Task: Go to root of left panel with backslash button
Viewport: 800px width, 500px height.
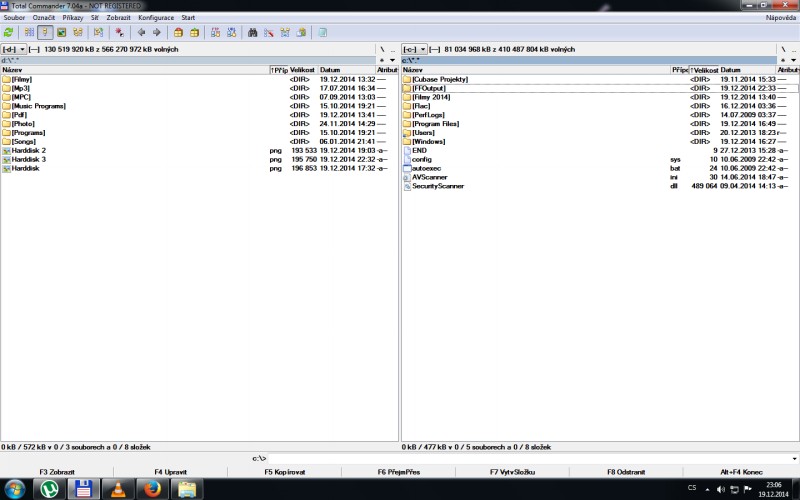Action: coord(382,49)
